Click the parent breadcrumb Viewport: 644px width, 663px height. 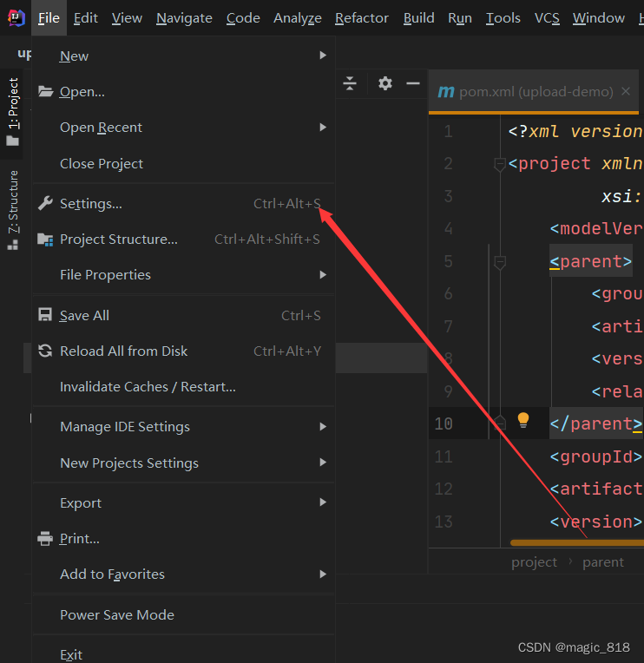(603, 562)
